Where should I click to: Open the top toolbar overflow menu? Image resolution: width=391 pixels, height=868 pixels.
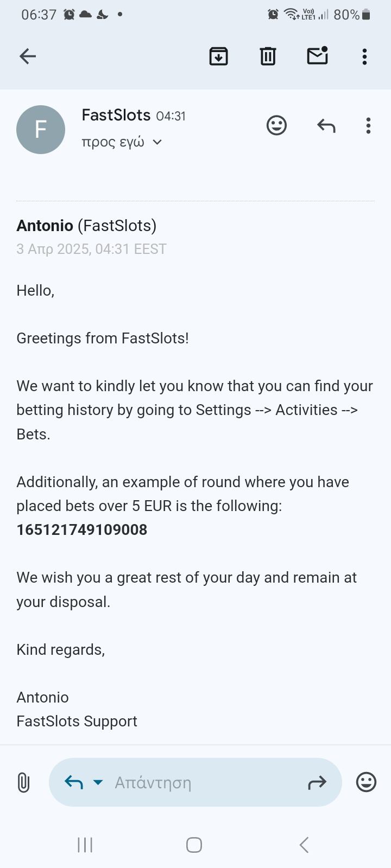point(364,56)
